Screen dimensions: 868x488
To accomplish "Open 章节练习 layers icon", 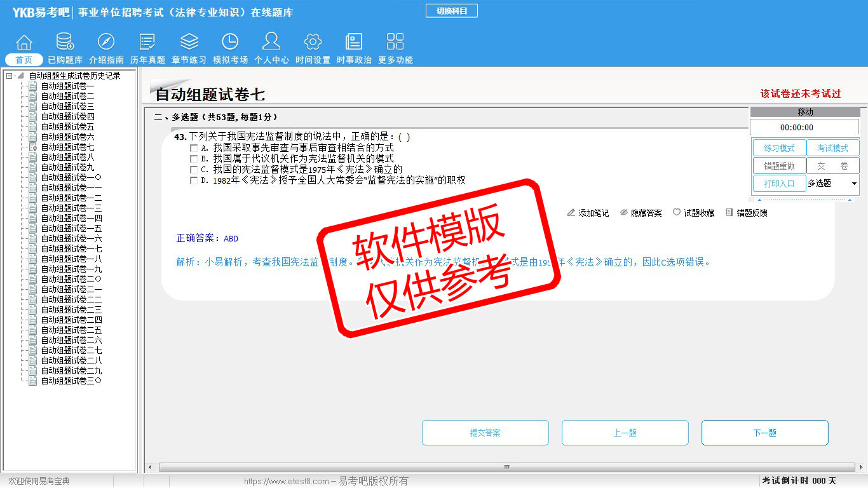I will coord(189,43).
